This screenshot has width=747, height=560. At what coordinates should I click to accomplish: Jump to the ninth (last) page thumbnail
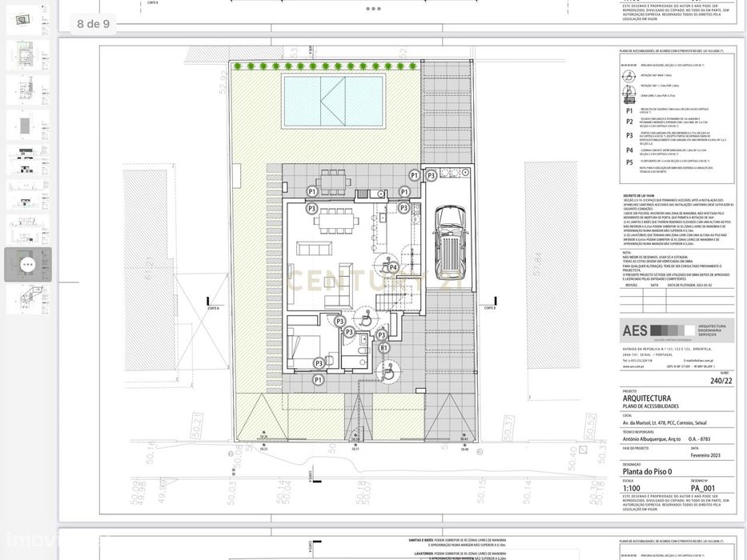click(x=28, y=299)
